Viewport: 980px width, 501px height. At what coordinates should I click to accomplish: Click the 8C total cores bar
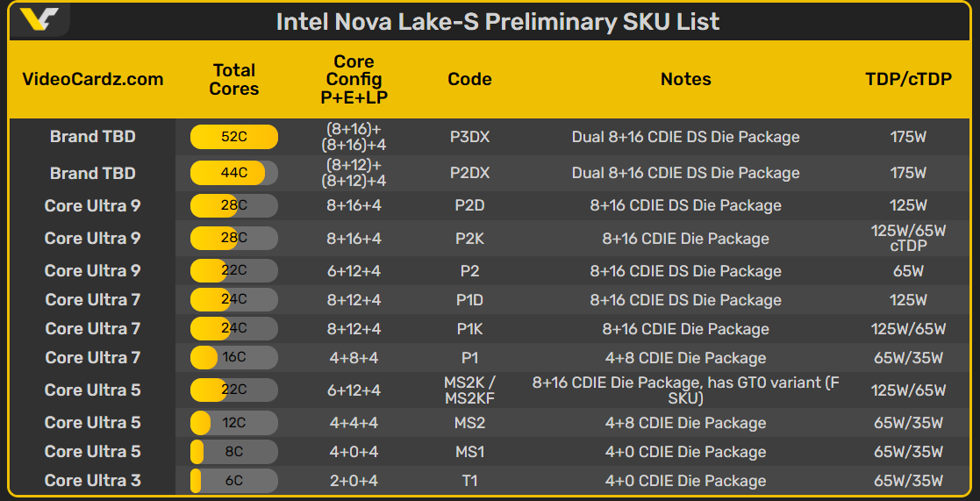[233, 452]
